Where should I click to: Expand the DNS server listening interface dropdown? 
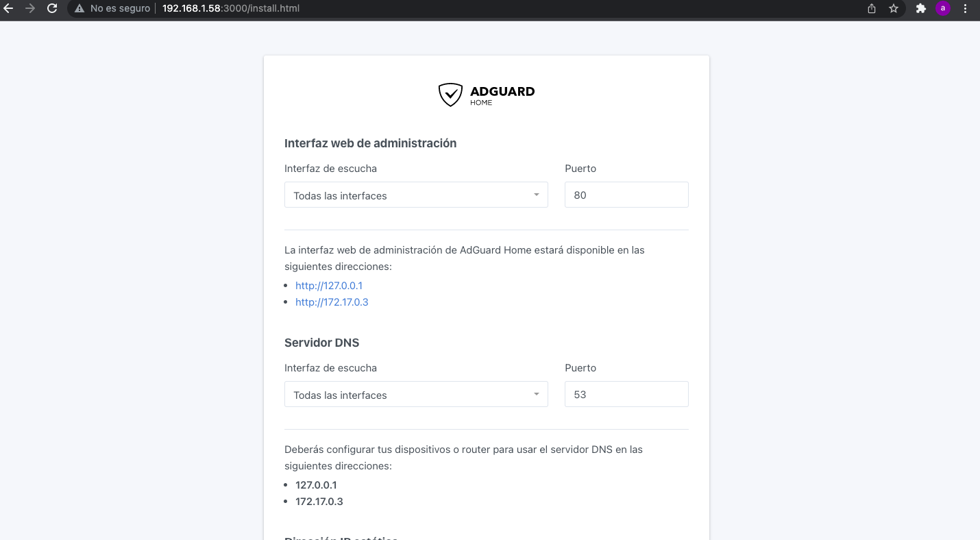pyautogui.click(x=416, y=395)
